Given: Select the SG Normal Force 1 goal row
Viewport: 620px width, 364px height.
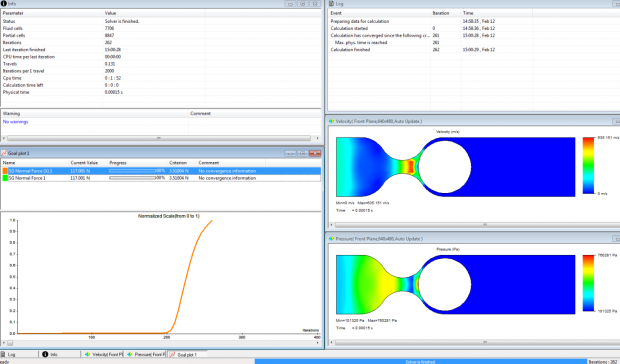Looking at the screenshot, I should [161, 178].
